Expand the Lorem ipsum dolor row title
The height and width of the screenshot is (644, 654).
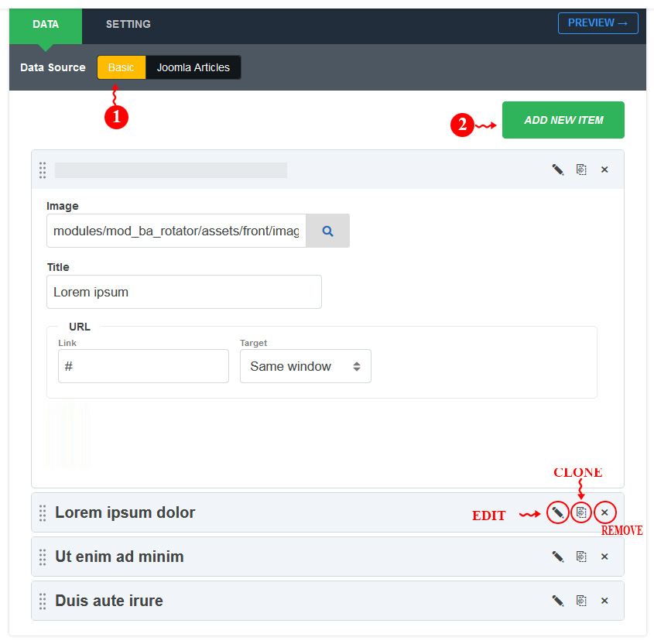pos(125,512)
